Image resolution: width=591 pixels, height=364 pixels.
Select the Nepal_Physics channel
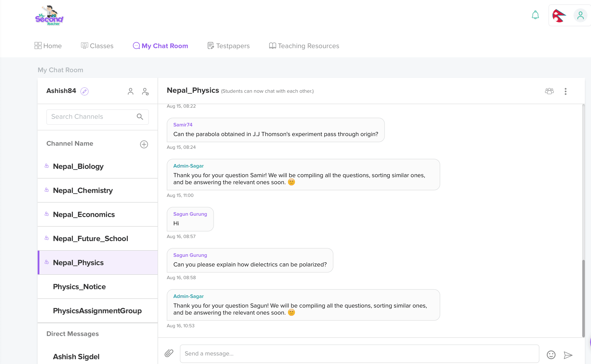98,263
